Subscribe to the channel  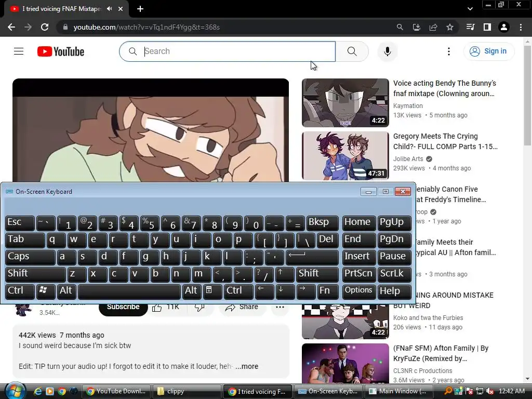point(123,308)
